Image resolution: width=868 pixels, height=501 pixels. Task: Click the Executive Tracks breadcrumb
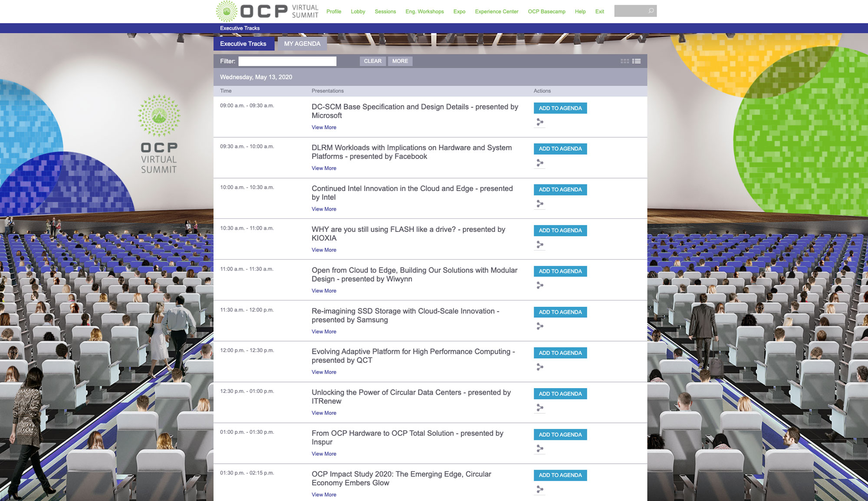coord(240,28)
